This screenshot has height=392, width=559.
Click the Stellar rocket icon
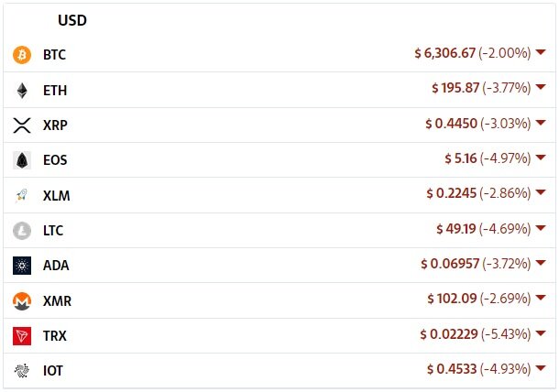[x=21, y=196]
